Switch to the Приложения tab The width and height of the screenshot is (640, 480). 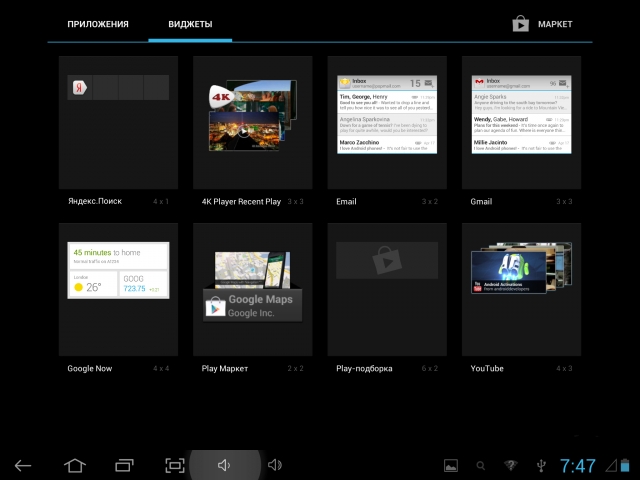(x=98, y=23)
